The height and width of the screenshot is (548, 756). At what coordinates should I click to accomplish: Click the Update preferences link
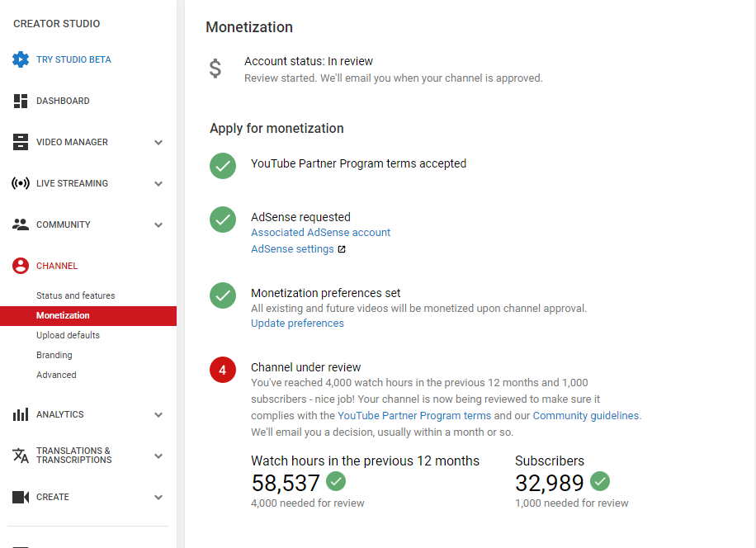click(297, 323)
